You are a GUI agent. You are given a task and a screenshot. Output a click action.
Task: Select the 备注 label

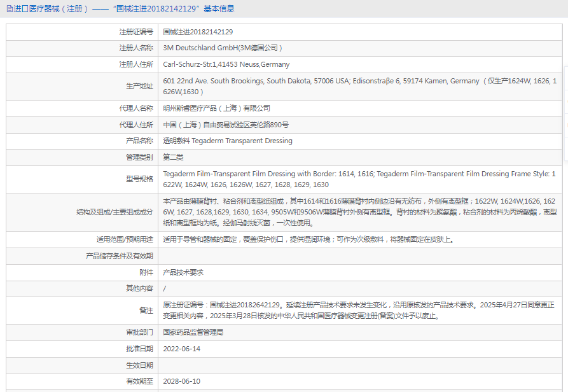[146, 311]
